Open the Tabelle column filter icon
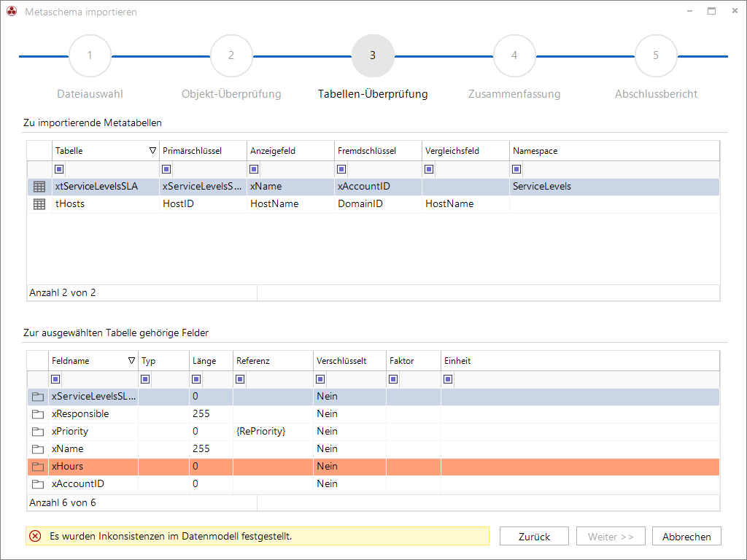 pyautogui.click(x=59, y=169)
